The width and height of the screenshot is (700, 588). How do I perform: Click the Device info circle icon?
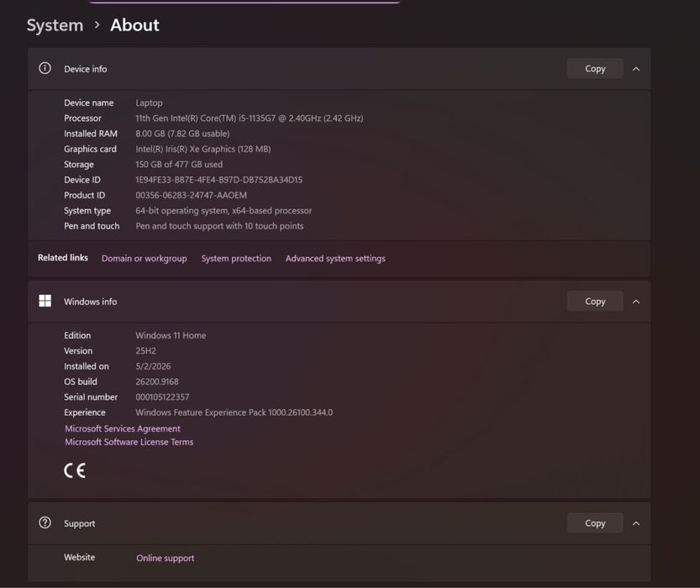[45, 68]
